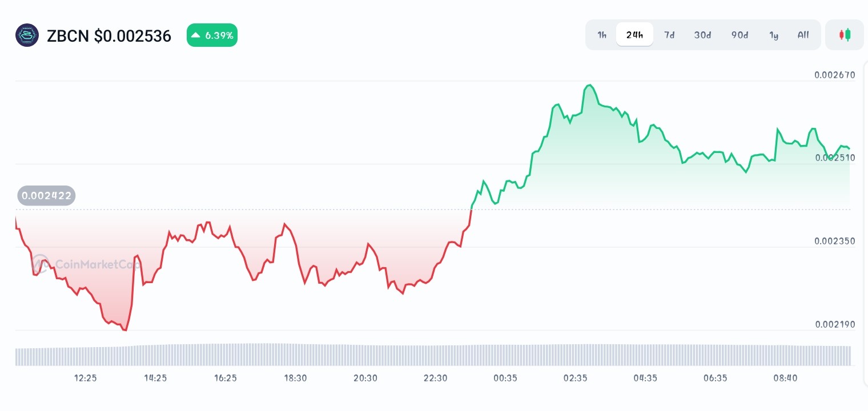The height and width of the screenshot is (411, 868).
Task: Click the 16:25 time axis label
Action: (x=226, y=378)
